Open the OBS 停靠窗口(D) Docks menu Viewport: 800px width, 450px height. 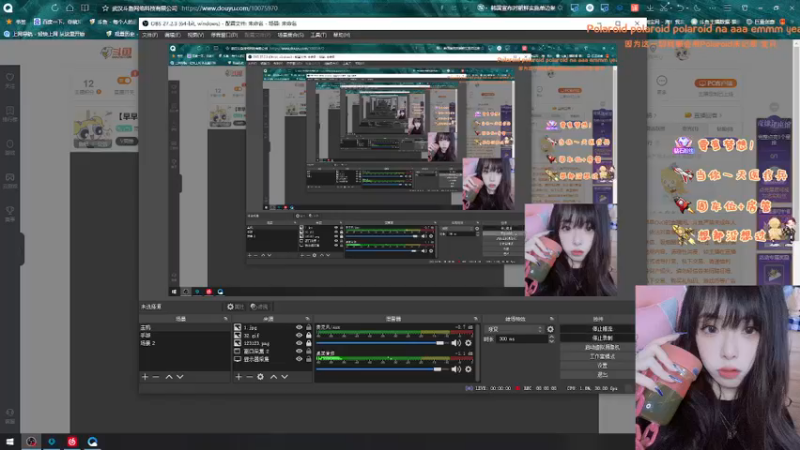224,35
